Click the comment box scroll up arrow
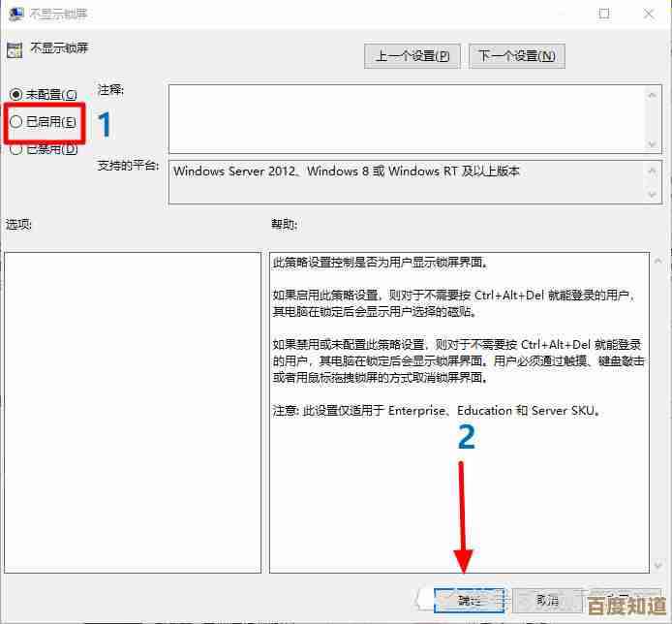The width and height of the screenshot is (672, 624). click(653, 95)
